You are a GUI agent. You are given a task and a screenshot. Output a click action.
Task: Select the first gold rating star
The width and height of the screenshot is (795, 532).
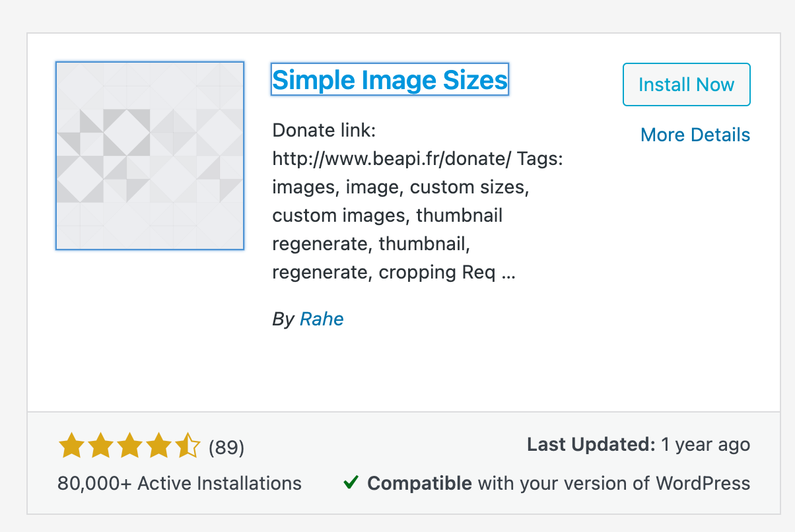tap(71, 445)
